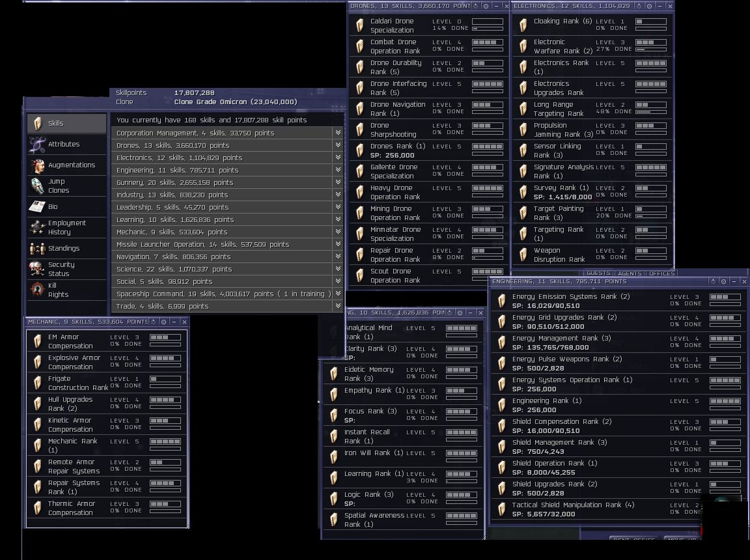The image size is (750, 560).
Task: Click the circle pin icon in Engineering header
Action: [x=724, y=281]
